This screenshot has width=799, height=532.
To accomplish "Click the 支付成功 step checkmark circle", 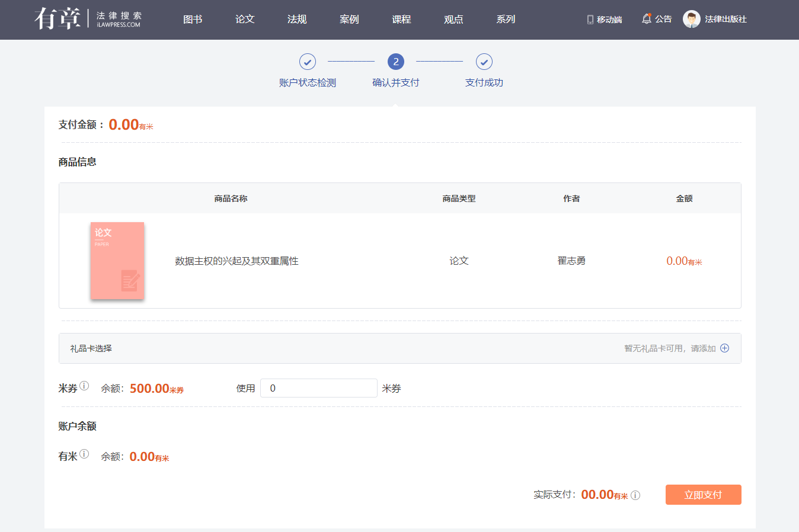I will pos(484,62).
